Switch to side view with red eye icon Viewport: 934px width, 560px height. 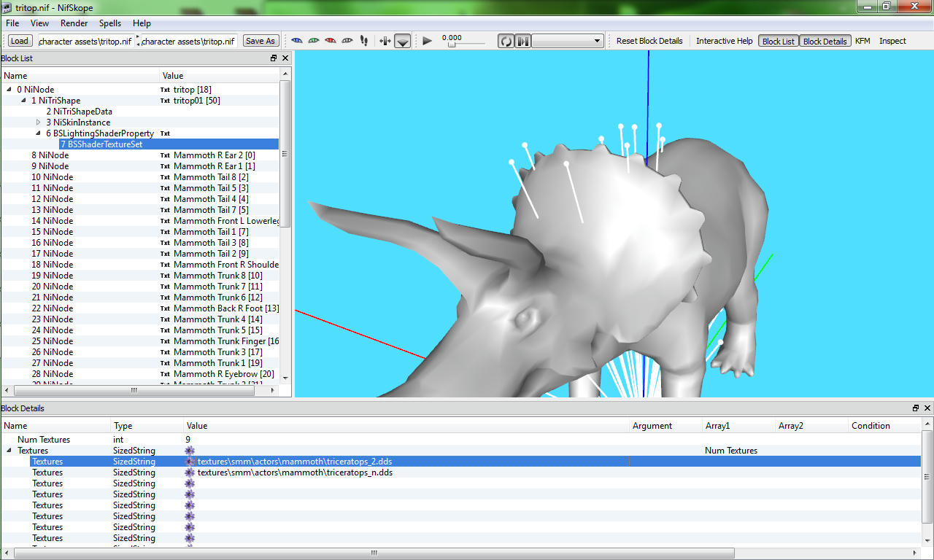(x=331, y=41)
